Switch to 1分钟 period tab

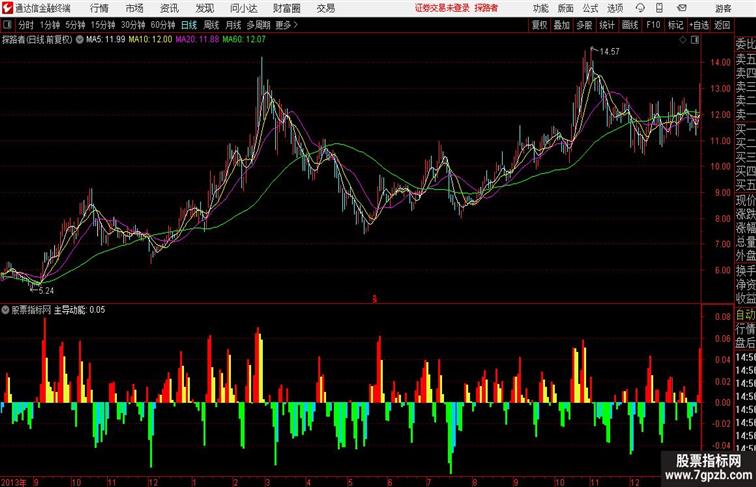(50, 25)
